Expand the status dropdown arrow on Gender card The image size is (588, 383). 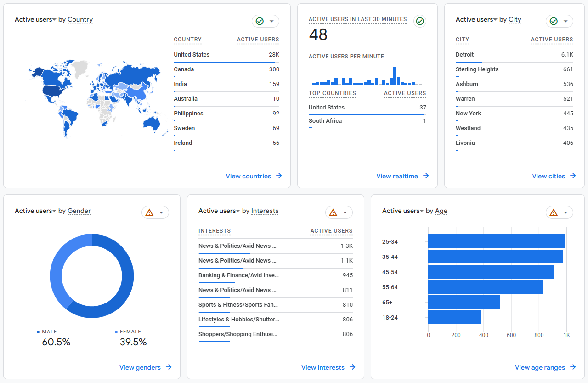tap(161, 212)
